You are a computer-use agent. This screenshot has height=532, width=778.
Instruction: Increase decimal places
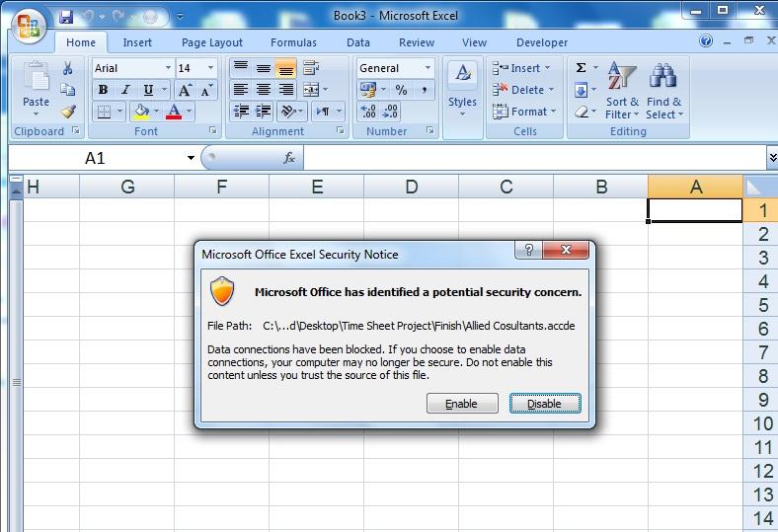click(x=368, y=112)
